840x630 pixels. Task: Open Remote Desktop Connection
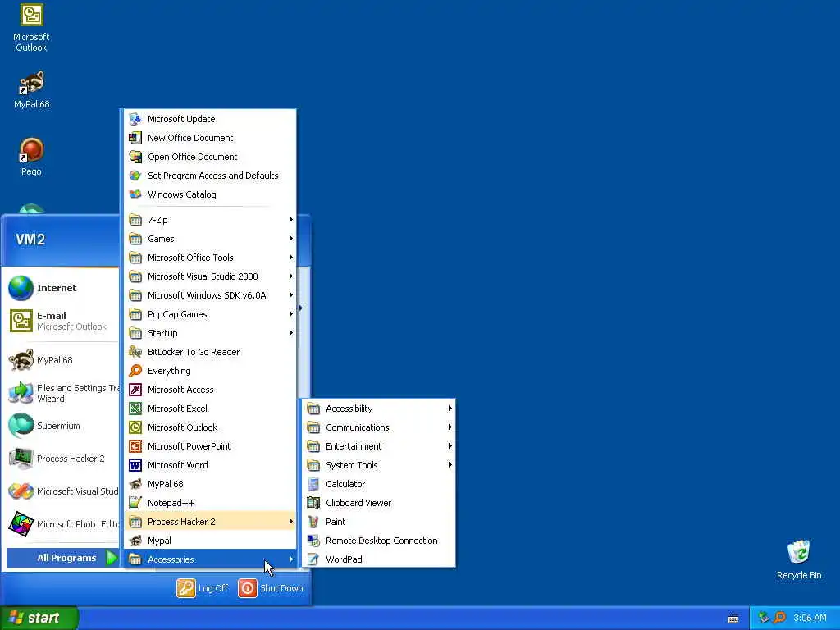click(x=379, y=541)
